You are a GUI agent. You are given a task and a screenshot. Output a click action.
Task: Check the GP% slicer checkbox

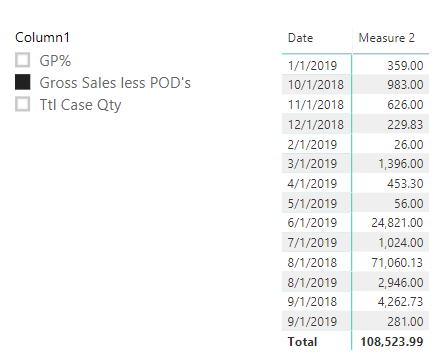pyautogui.click(x=23, y=60)
